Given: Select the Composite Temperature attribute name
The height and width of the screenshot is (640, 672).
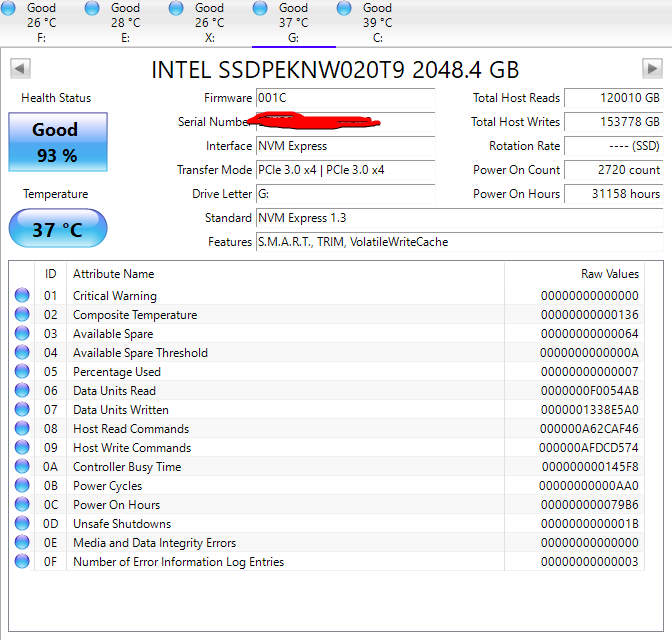Looking at the screenshot, I should [x=135, y=315].
